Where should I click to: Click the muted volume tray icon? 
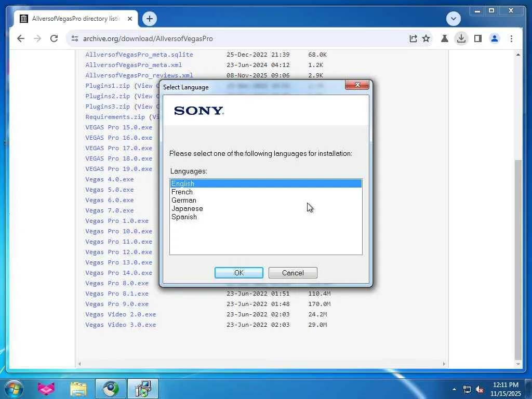[480, 390]
